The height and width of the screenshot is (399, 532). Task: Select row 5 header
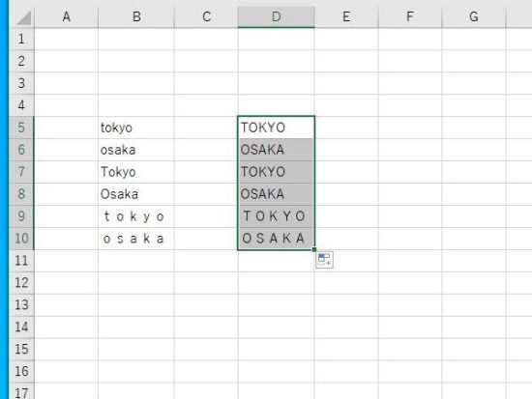coord(21,128)
